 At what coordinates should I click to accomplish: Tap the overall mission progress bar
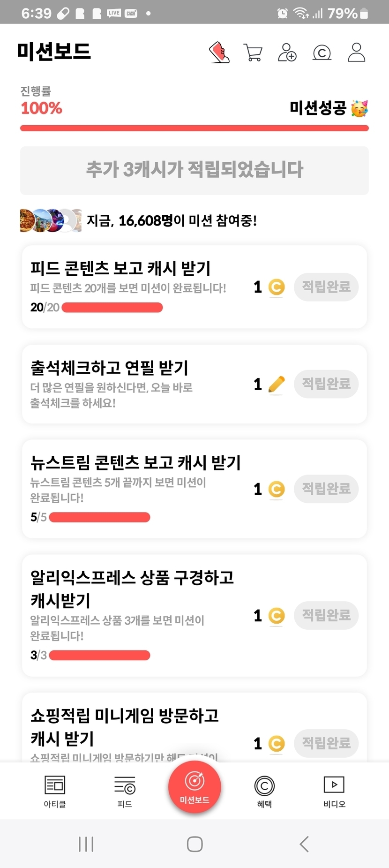(194, 128)
